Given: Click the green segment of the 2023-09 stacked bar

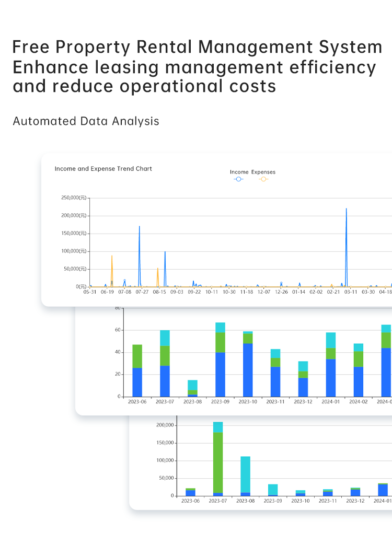Looking at the screenshot, I should tap(220, 342).
